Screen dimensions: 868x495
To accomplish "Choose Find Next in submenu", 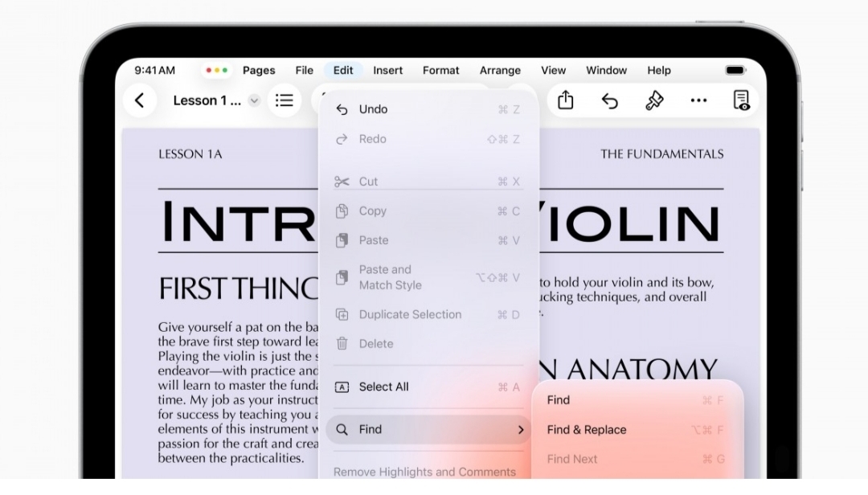I will 636,459.
